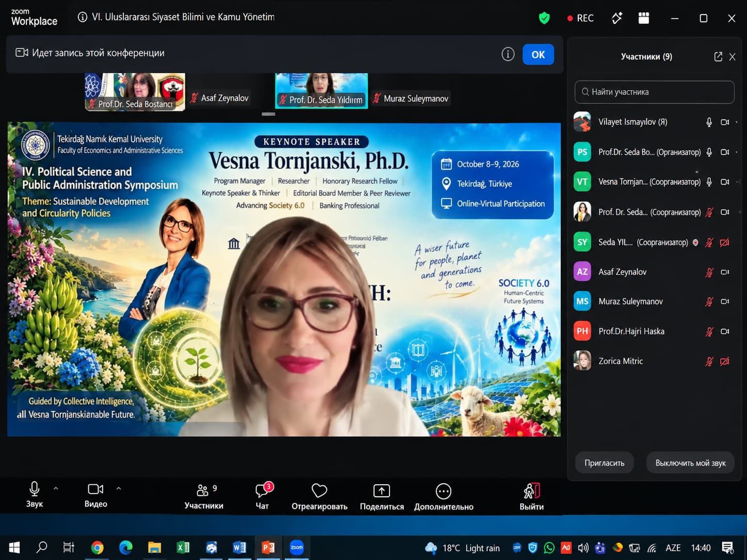Screen dimensions: 747x560
Task: Open PowerPoint from the taskbar
Action: click(268, 547)
